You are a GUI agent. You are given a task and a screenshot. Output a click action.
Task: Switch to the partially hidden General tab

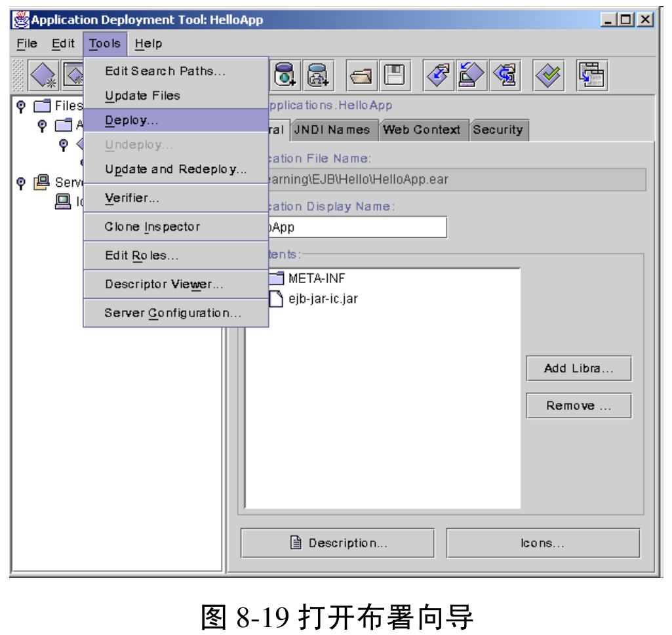coord(278,130)
